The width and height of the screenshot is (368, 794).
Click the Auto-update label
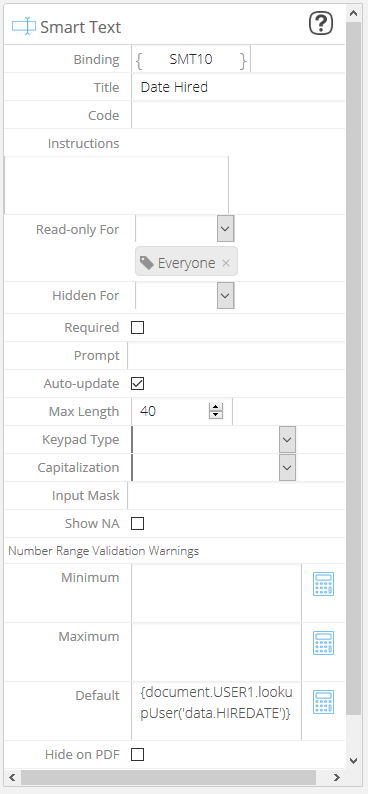click(81, 383)
